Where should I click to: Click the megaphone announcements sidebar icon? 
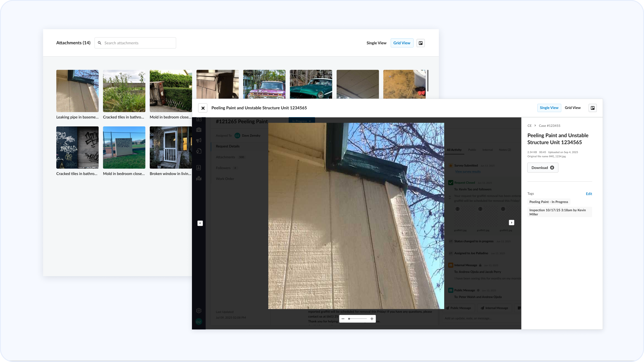(x=199, y=140)
